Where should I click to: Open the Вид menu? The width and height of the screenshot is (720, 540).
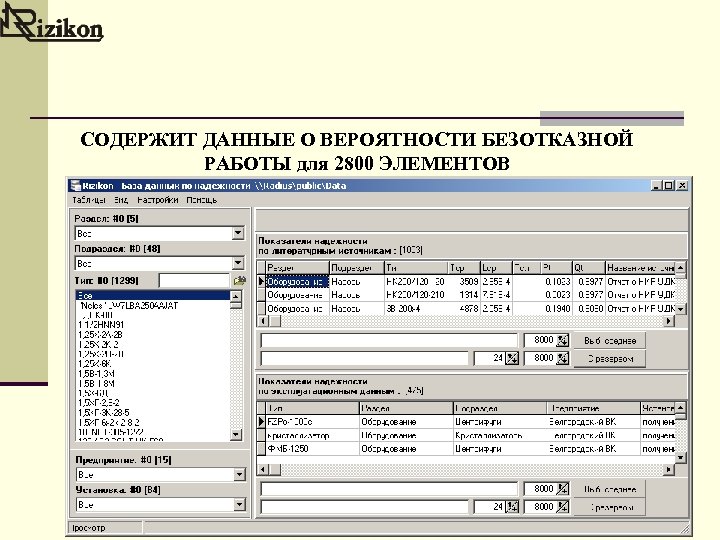121,200
